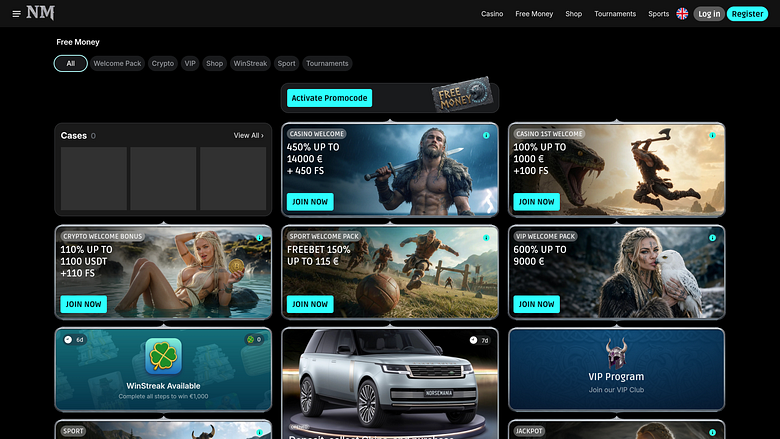Screen dimensions: 780x439
Task: Open the Range Rover prize card
Action: tap(390, 383)
